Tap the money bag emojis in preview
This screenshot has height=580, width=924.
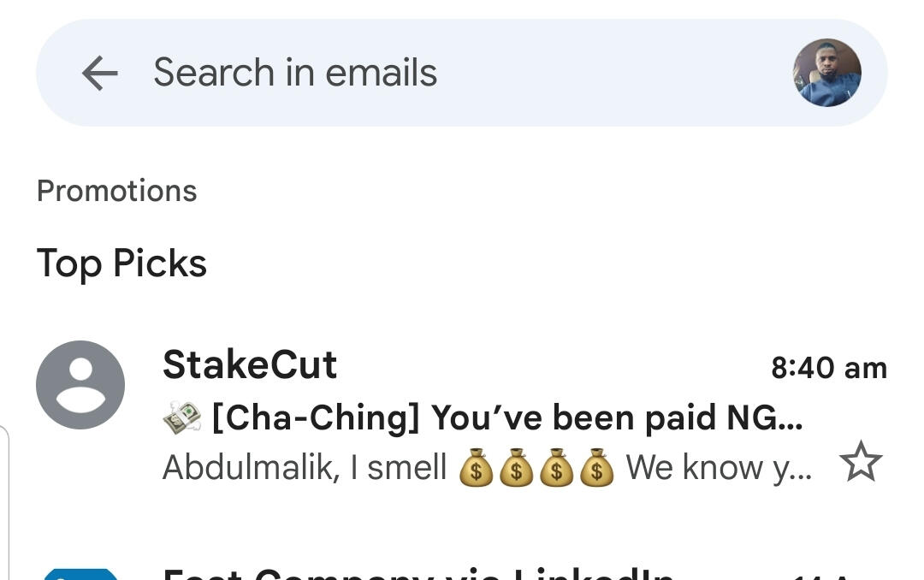tap(536, 469)
